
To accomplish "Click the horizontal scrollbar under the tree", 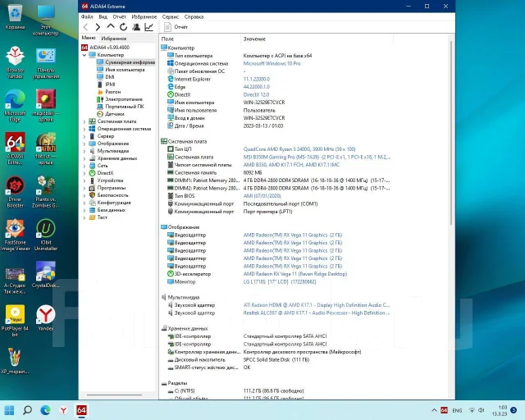I will 115,395.
